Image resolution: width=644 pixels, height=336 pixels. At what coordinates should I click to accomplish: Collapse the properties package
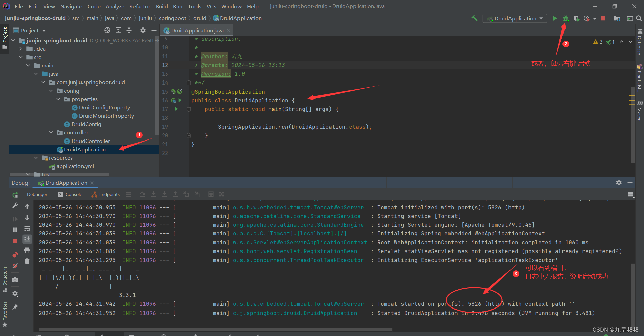(x=58, y=99)
